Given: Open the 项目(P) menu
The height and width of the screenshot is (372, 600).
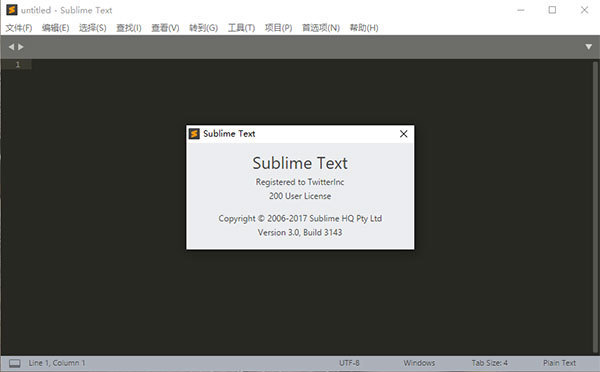Looking at the screenshot, I should coord(278,28).
